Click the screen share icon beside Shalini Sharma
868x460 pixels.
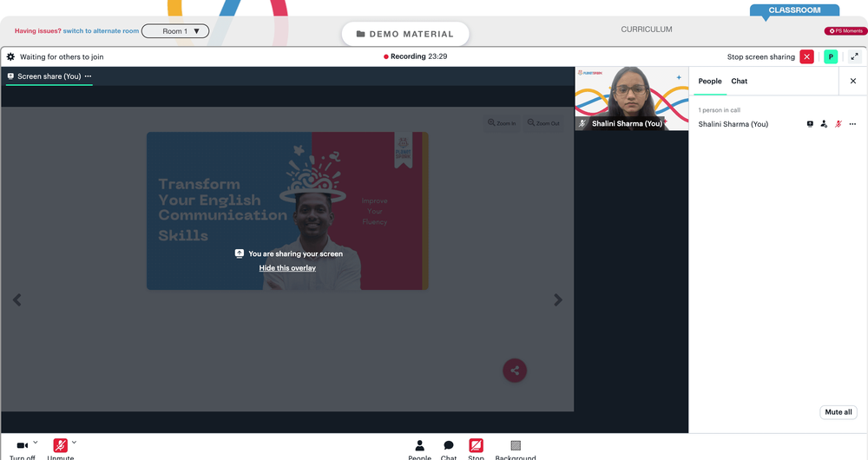point(810,124)
